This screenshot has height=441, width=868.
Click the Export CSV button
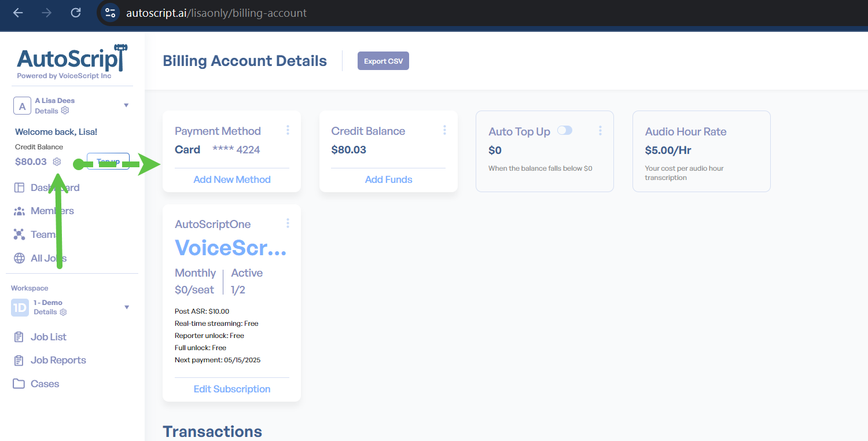(383, 61)
